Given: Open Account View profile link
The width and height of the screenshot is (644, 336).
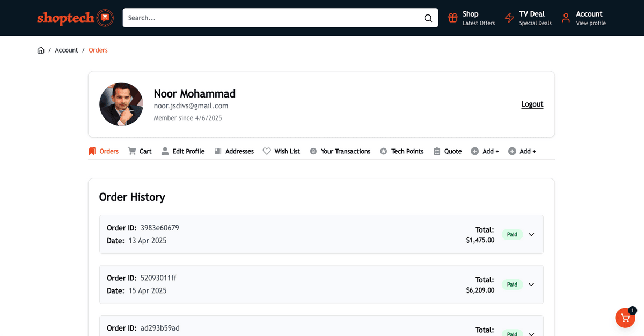Looking at the screenshot, I should pyautogui.click(x=584, y=18).
